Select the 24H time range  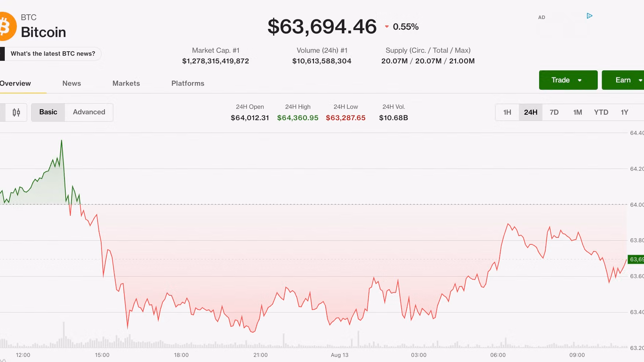click(x=531, y=112)
